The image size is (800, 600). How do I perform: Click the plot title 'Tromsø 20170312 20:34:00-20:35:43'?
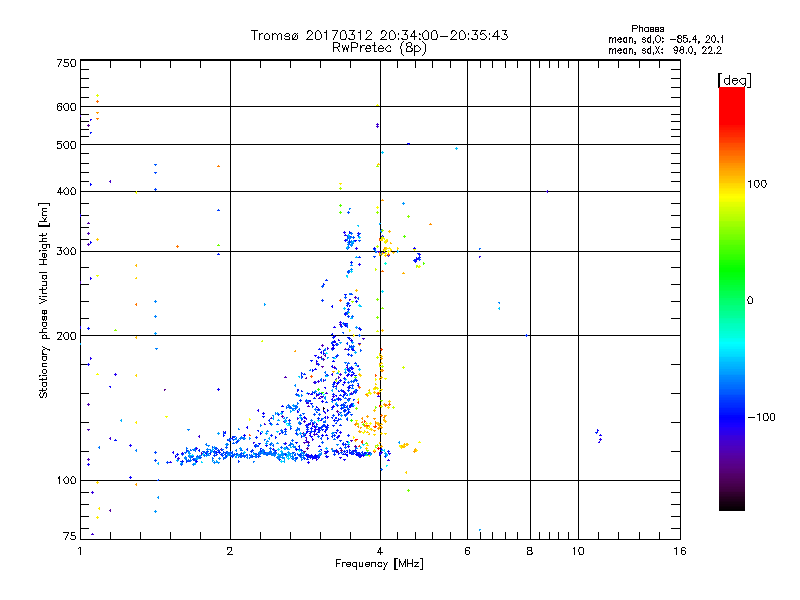click(x=379, y=35)
